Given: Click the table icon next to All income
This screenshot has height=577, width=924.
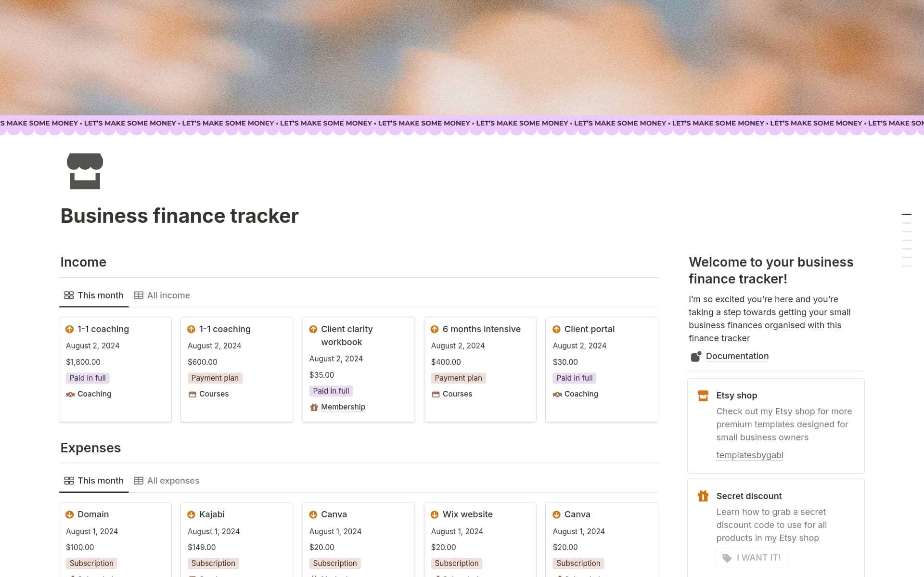Looking at the screenshot, I should point(139,295).
